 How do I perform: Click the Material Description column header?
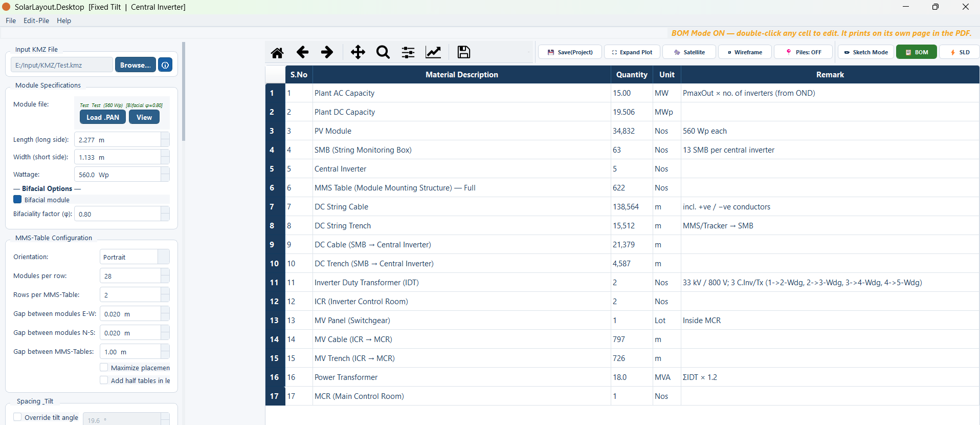click(461, 75)
